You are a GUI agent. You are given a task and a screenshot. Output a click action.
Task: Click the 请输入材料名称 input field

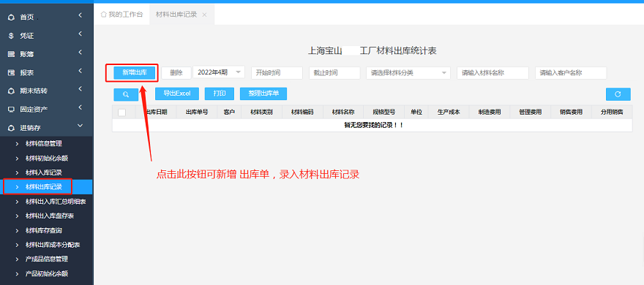(493, 73)
